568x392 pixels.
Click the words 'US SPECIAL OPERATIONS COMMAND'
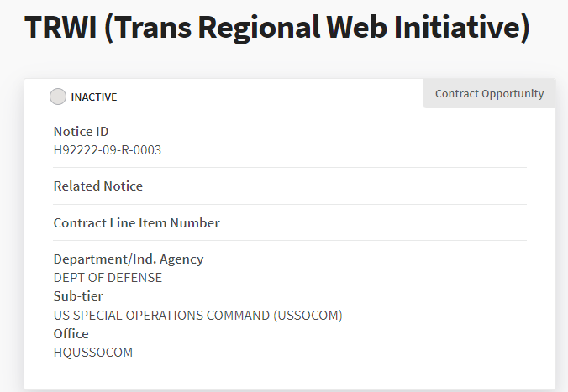161,316
